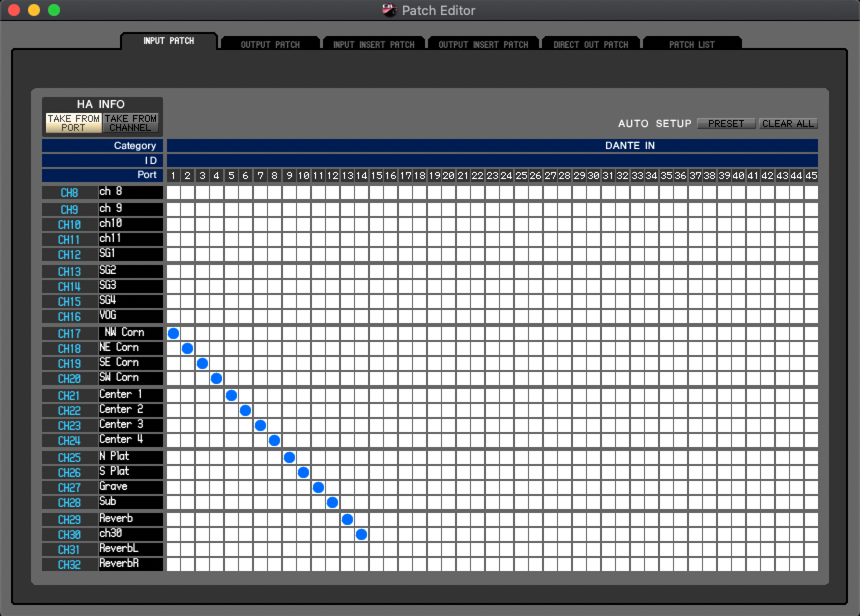Click the DANTE IN category header
The image size is (860, 616).
coord(492,145)
